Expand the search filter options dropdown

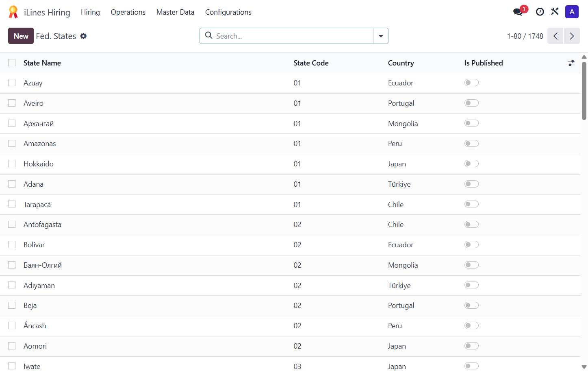(x=381, y=36)
